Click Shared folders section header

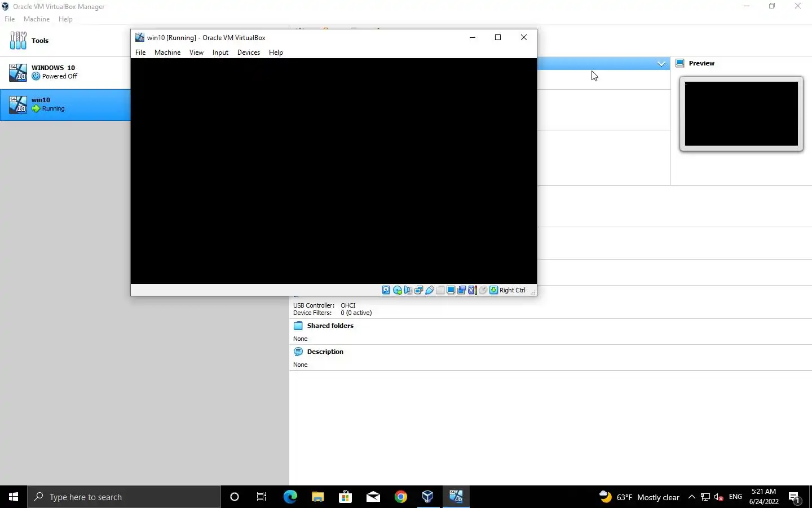point(330,326)
